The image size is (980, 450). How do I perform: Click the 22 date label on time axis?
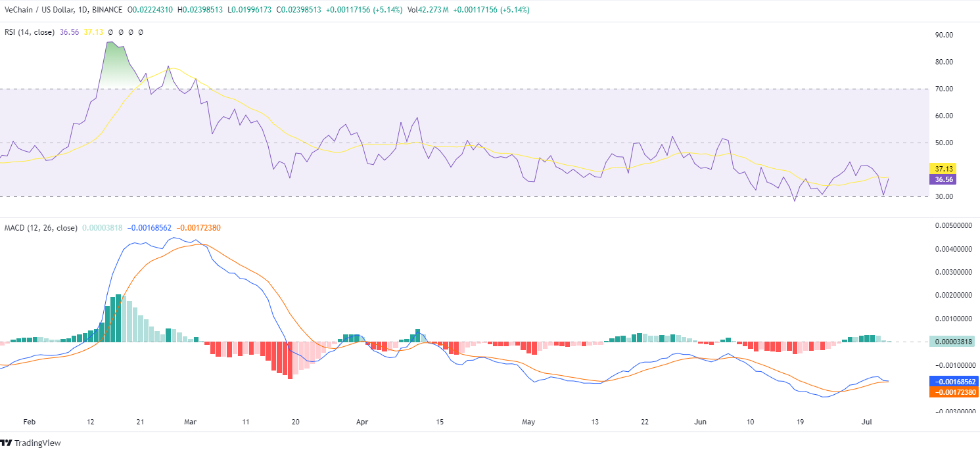click(646, 422)
